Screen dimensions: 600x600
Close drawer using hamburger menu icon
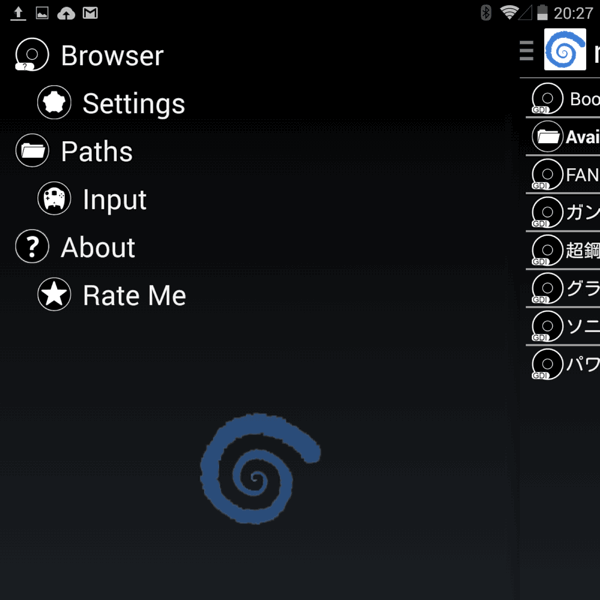[x=527, y=52]
